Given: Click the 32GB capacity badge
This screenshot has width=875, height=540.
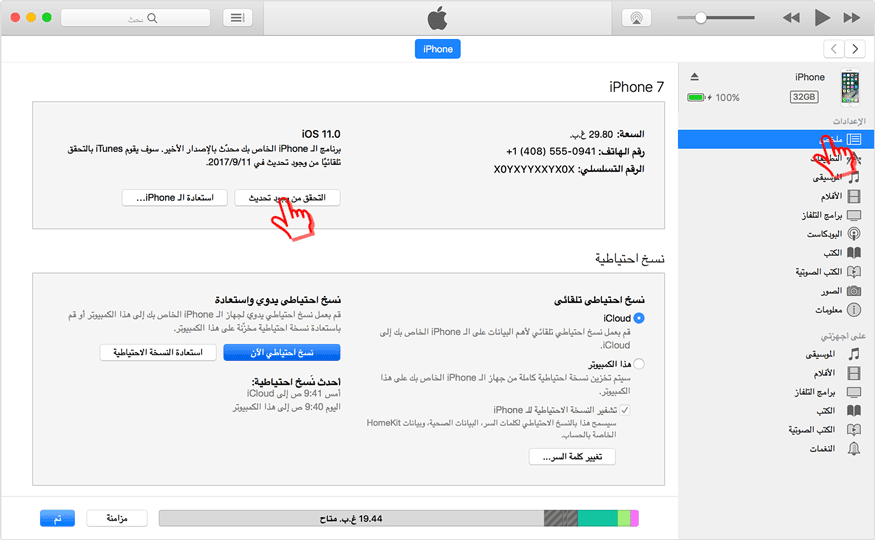Looking at the screenshot, I should (804, 97).
